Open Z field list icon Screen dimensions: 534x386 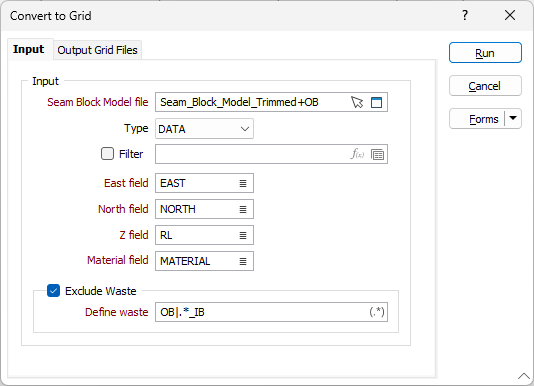coord(243,235)
